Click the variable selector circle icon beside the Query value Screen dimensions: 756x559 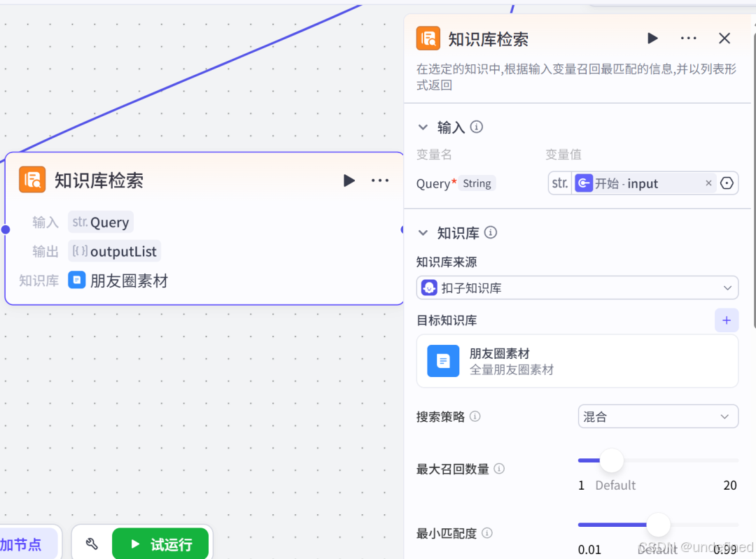click(x=727, y=183)
